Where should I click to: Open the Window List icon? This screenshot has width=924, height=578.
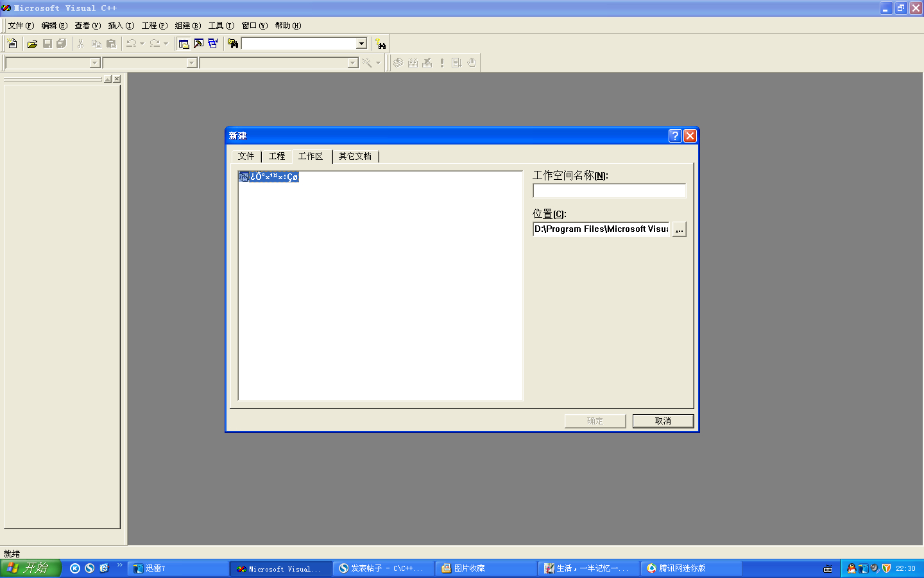pos(213,44)
